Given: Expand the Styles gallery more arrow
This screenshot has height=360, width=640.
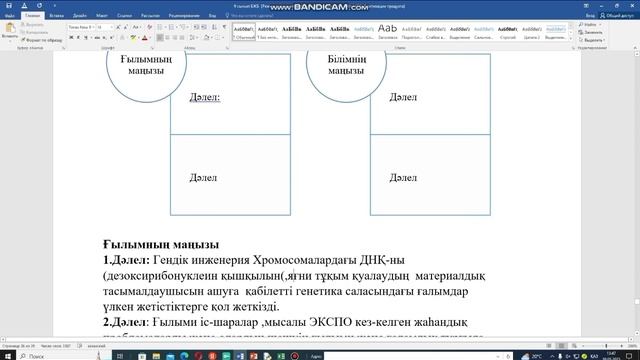Looking at the screenshot, I should pos(571,38).
